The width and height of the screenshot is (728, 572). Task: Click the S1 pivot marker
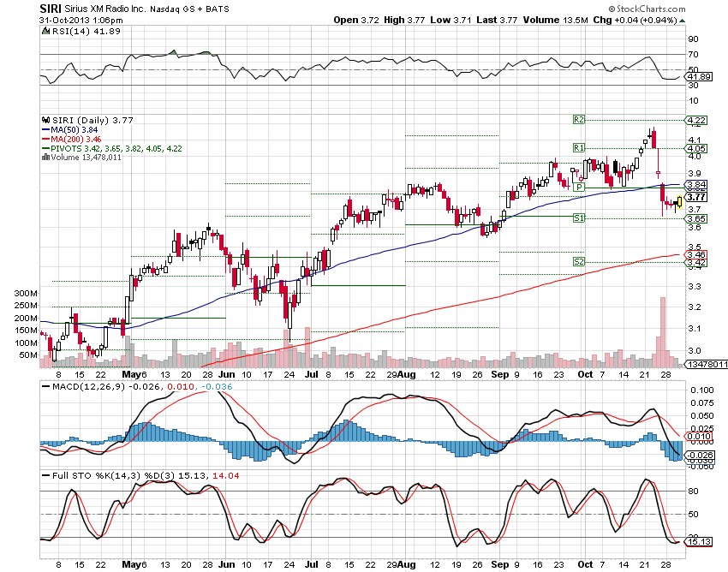(x=578, y=217)
